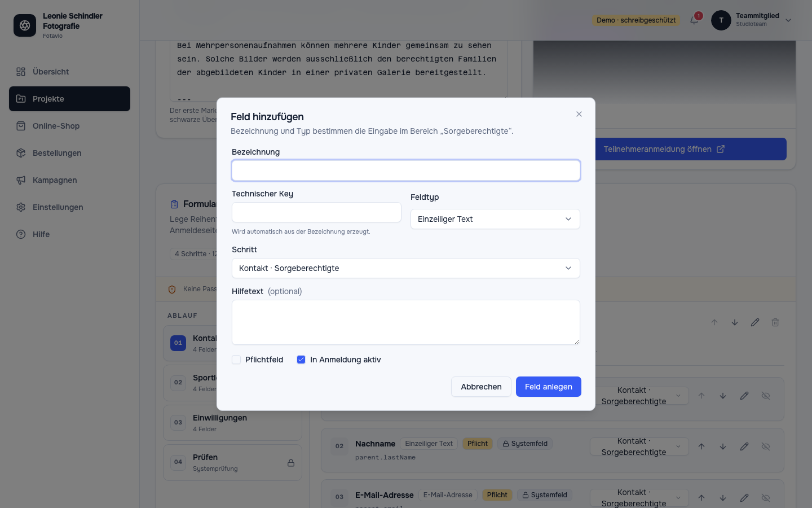This screenshot has width=812, height=508.
Task: Select the 03 Einwilligungen step
Action: click(x=232, y=423)
